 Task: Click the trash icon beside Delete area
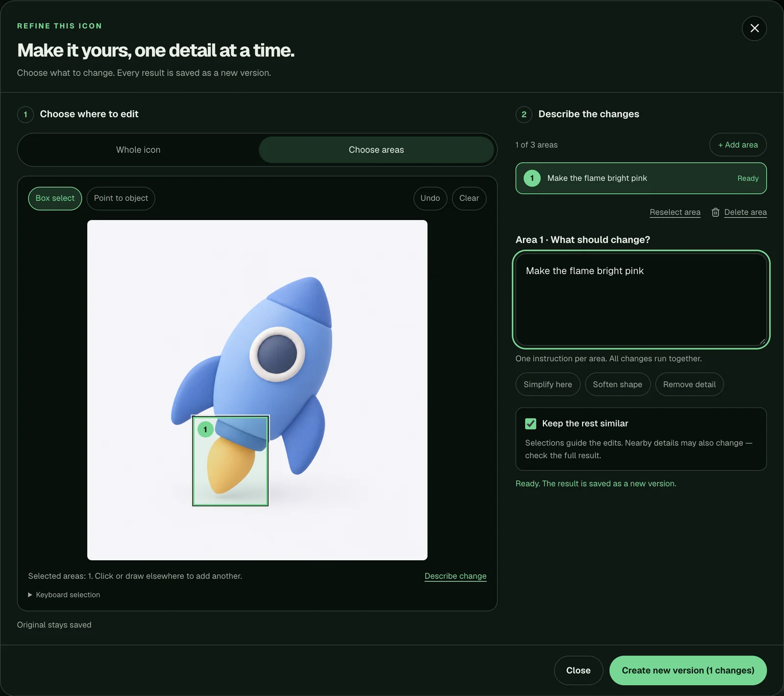[x=715, y=212]
